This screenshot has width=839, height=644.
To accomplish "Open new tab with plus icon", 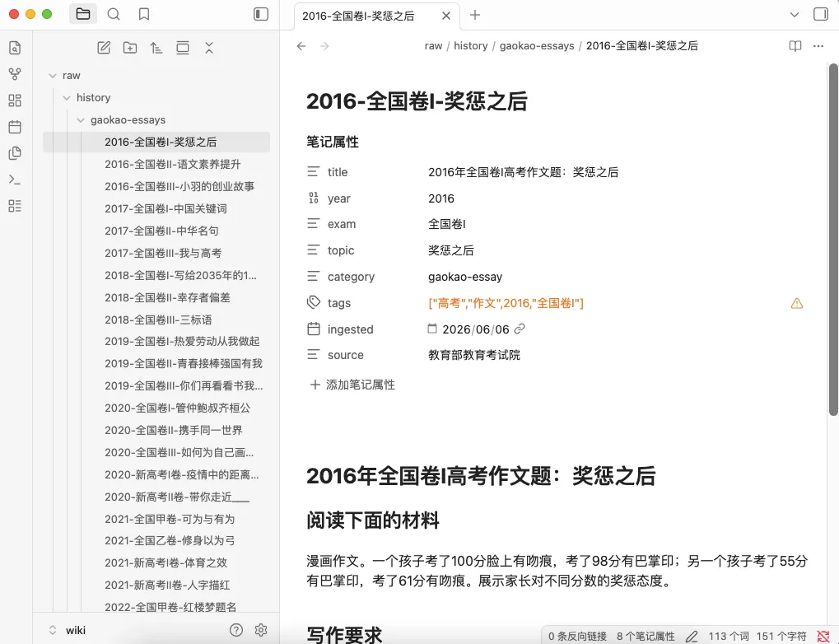I will click(x=474, y=15).
